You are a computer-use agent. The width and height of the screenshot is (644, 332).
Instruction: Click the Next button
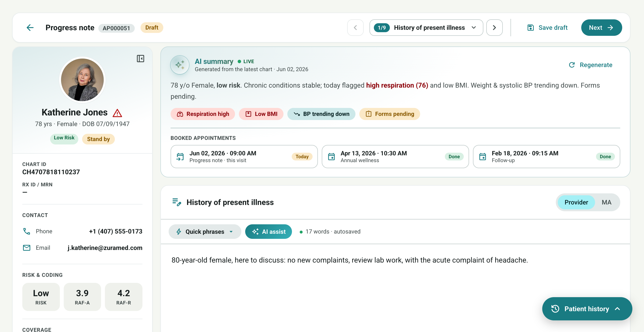click(601, 27)
